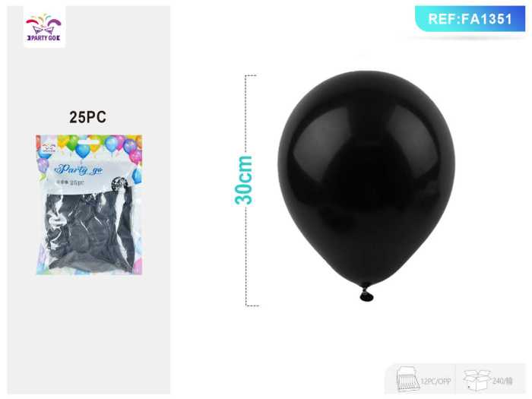
Task: Click the balloon's tied knot
Action: 366,294
